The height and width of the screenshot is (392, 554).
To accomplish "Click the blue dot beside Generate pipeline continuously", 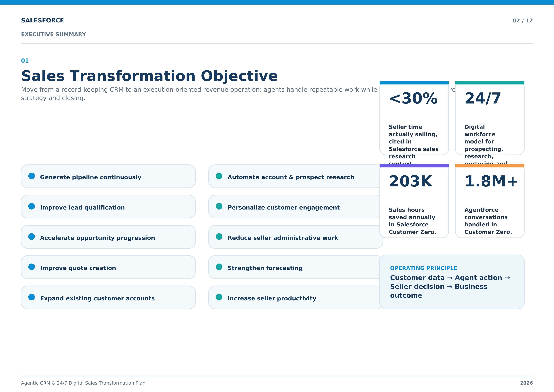I will pyautogui.click(x=32, y=176).
